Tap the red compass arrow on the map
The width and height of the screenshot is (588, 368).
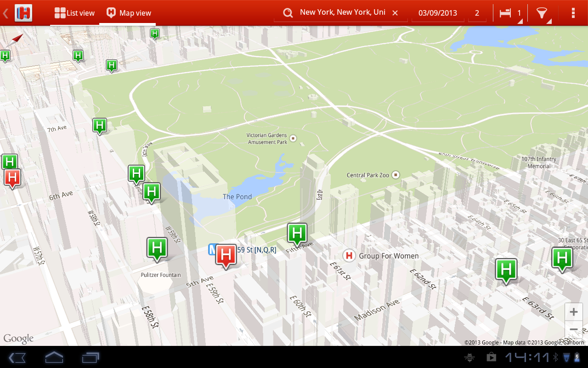[x=17, y=39]
